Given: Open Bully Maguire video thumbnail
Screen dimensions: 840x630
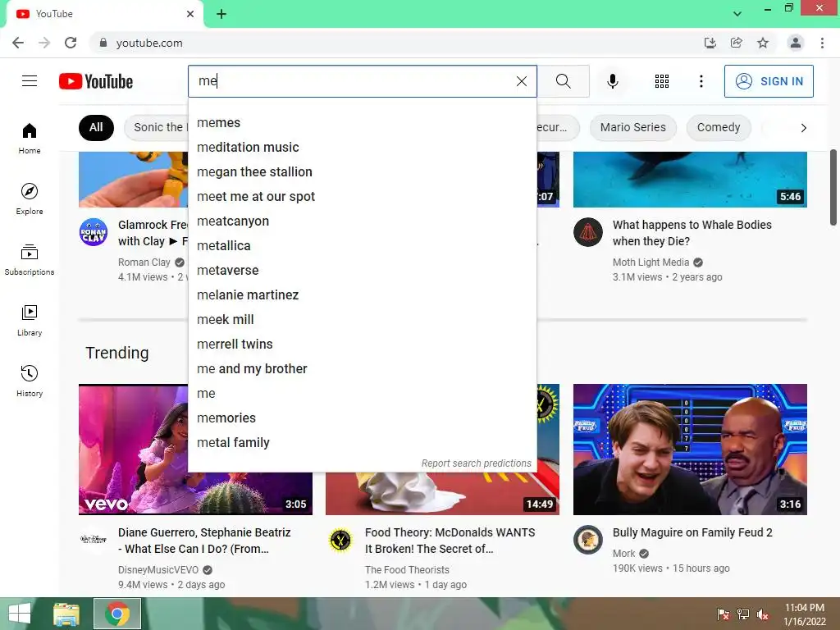Looking at the screenshot, I should [690, 450].
